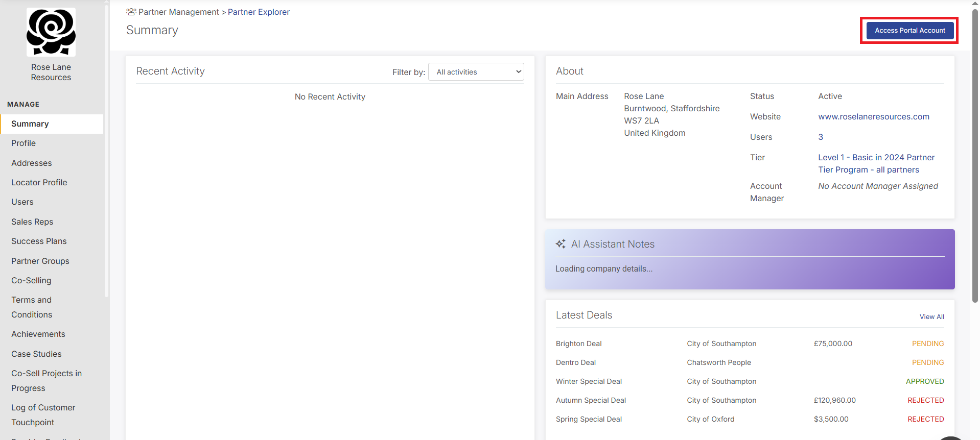Open the Brighton Deal entry
This screenshot has height=440, width=980.
578,344
